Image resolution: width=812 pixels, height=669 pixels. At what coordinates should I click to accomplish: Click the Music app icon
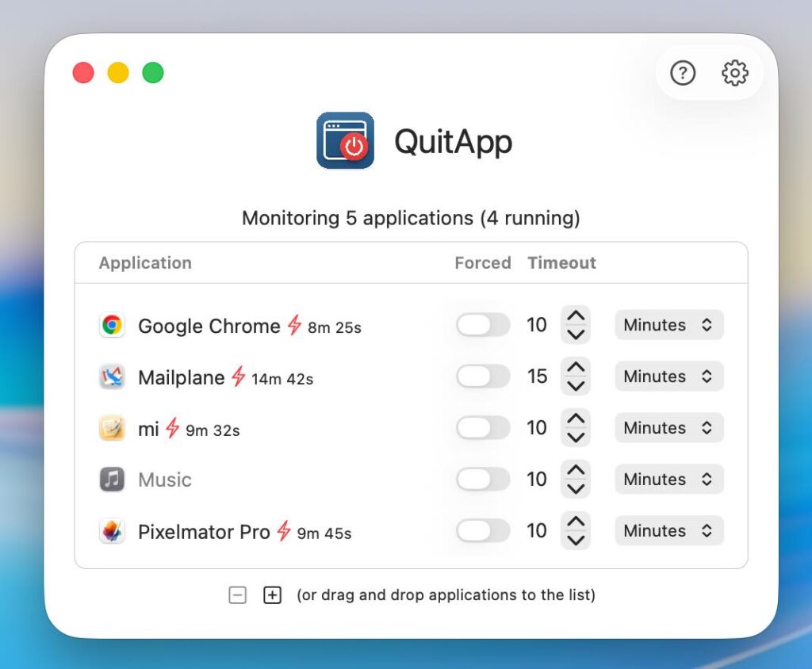point(112,480)
